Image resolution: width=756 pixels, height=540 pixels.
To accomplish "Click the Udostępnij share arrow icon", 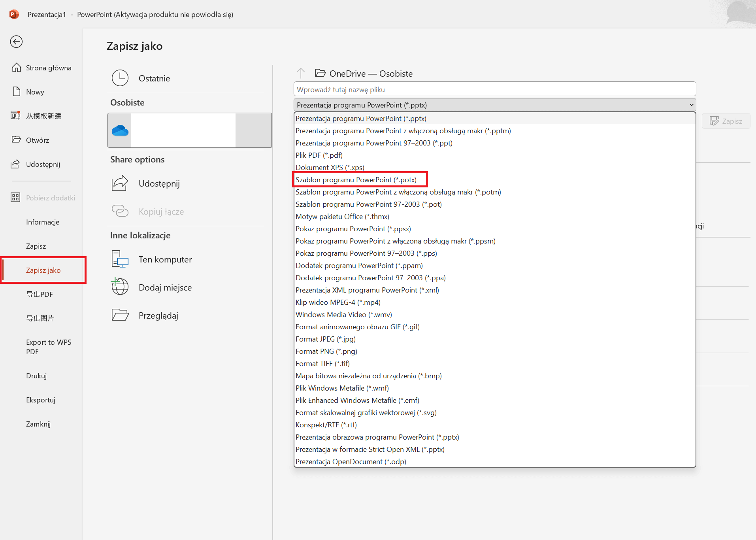I will click(x=120, y=183).
